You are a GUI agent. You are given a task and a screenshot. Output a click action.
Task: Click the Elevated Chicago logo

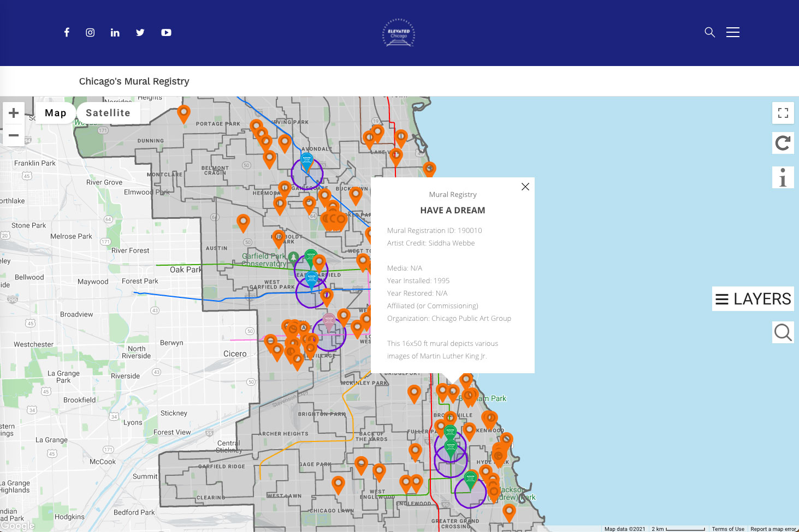(398, 33)
